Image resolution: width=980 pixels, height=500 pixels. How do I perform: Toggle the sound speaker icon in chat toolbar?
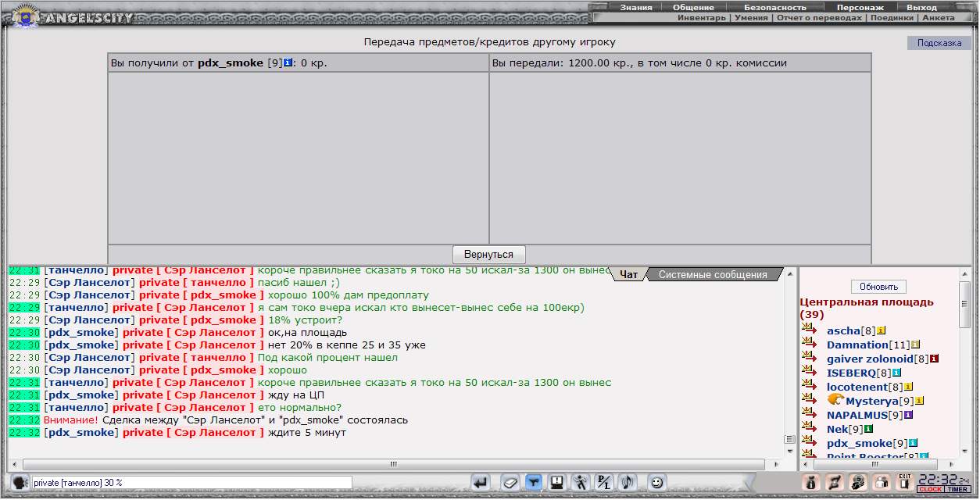[x=628, y=483]
